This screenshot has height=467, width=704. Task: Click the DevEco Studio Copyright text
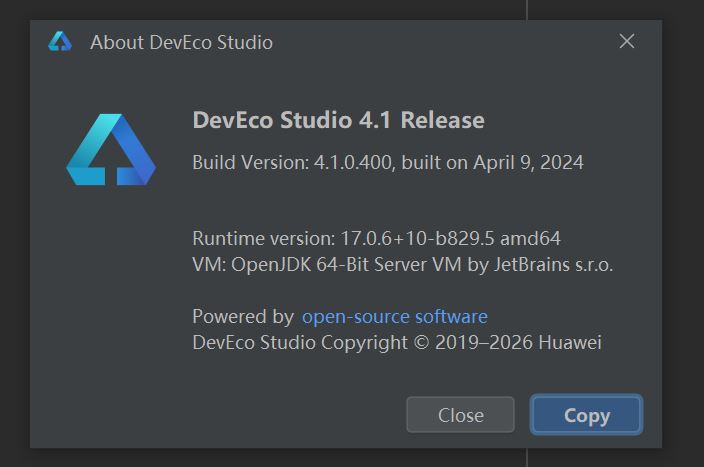tap(298, 343)
